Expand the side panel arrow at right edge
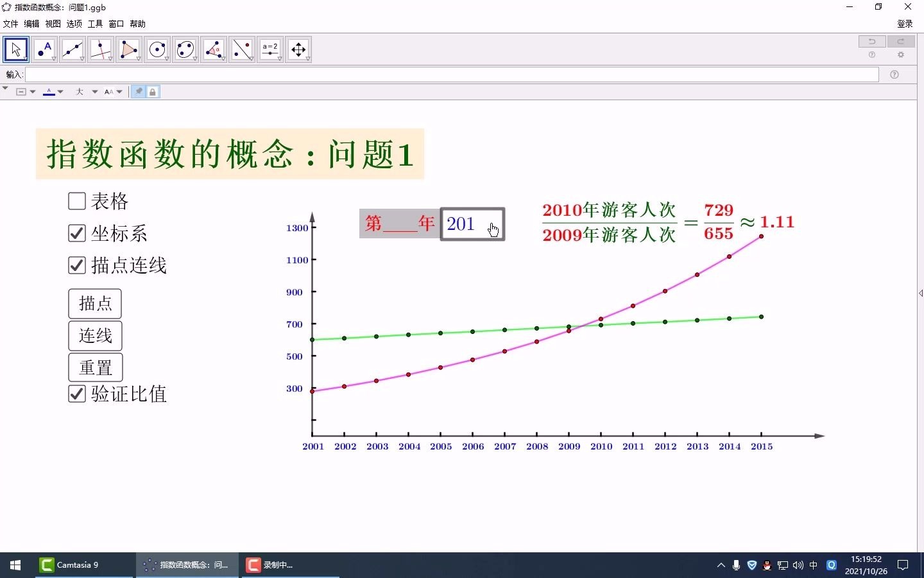This screenshot has width=924, height=578. click(921, 293)
